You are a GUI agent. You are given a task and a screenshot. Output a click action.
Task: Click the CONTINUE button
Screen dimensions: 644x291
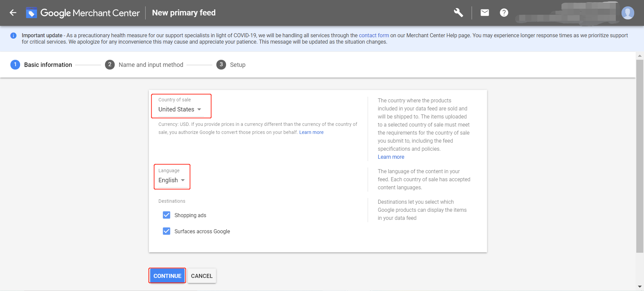(167, 276)
